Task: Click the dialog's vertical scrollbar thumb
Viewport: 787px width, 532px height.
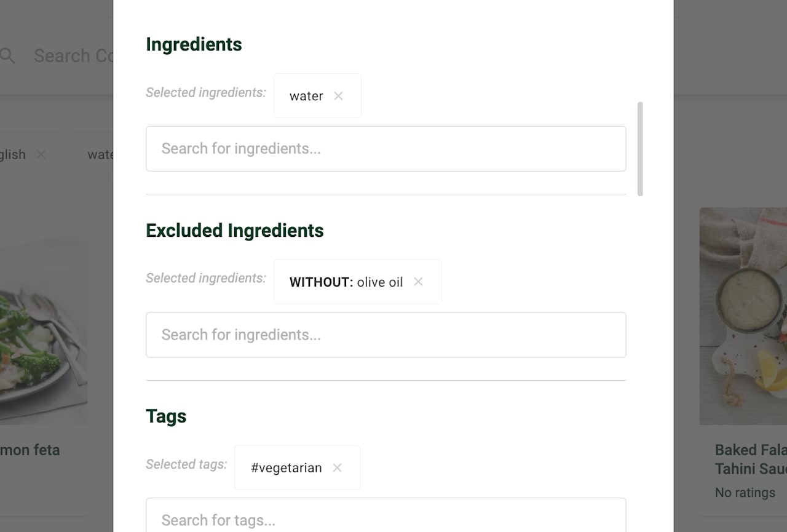Action: point(640,149)
